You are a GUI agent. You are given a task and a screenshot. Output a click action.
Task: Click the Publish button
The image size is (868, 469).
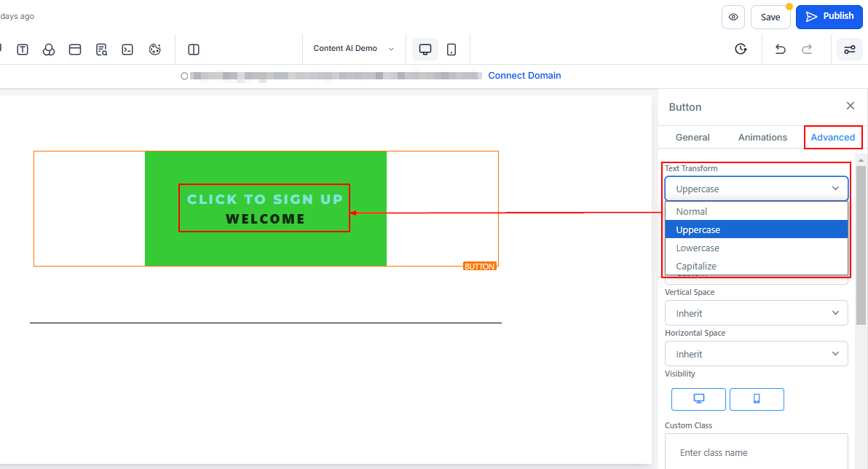(x=829, y=17)
